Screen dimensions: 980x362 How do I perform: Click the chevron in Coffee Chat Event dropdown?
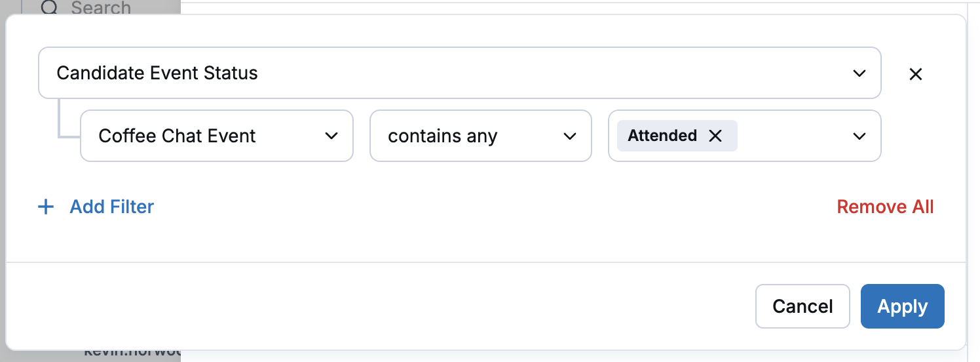tap(331, 136)
